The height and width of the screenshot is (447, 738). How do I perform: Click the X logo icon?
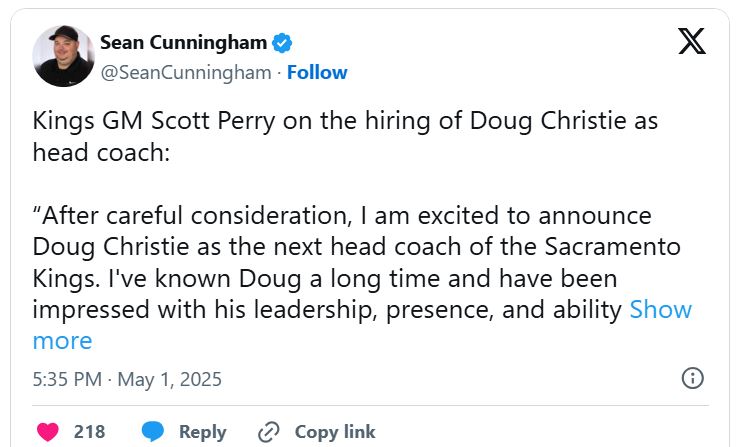[x=692, y=42]
